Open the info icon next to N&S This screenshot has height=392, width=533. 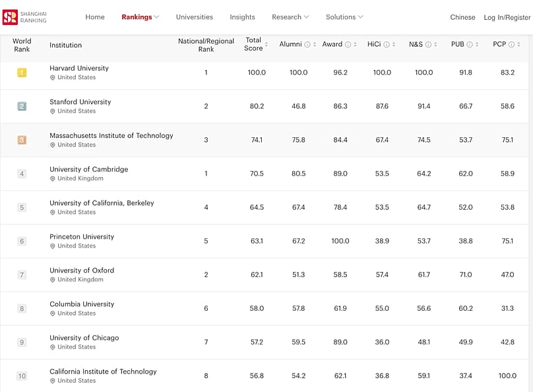[x=428, y=44]
